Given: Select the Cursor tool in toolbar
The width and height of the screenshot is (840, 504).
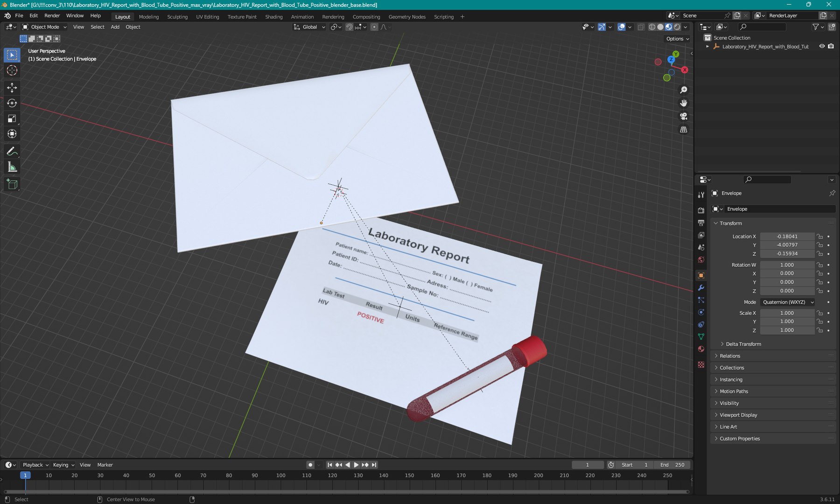Looking at the screenshot, I should pos(12,70).
